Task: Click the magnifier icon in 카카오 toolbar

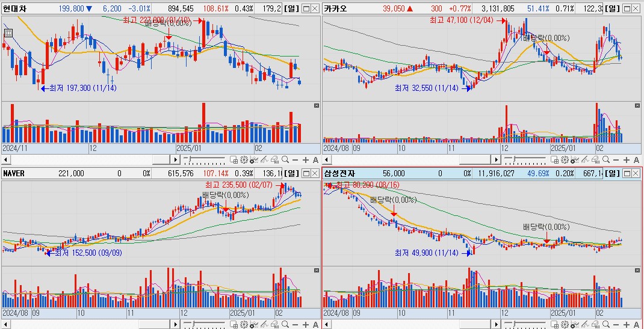Action: (606, 159)
